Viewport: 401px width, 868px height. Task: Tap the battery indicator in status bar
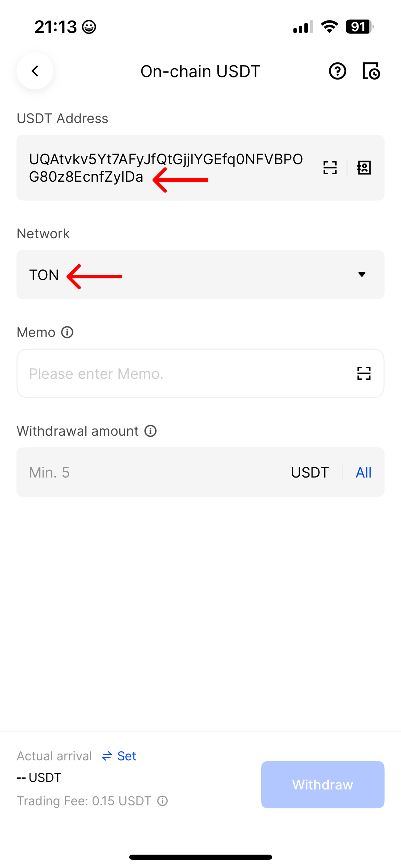coord(359,27)
